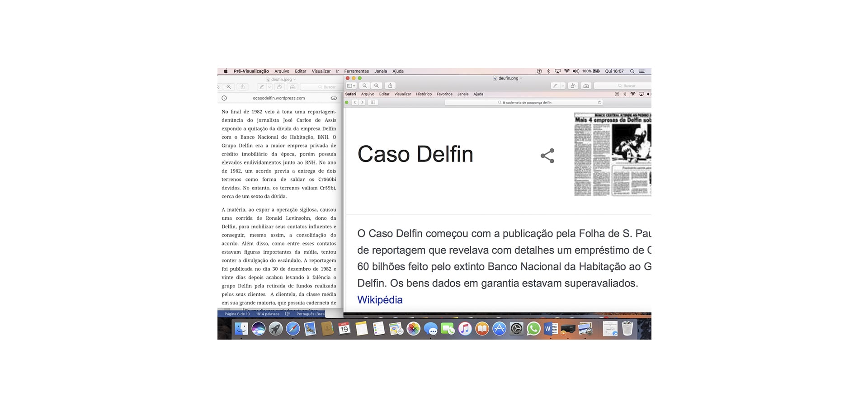Open iTunes from the Dock
Image resolution: width=868 pixels, height=407 pixels.
click(x=465, y=329)
